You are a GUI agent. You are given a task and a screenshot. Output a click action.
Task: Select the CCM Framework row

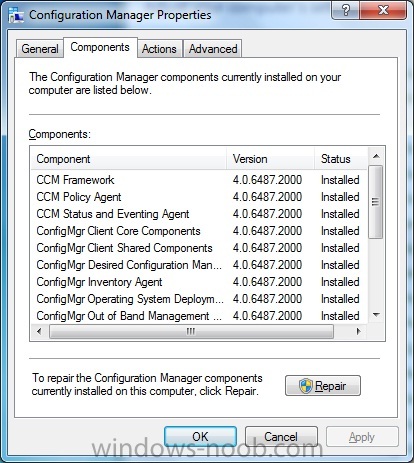click(x=198, y=180)
